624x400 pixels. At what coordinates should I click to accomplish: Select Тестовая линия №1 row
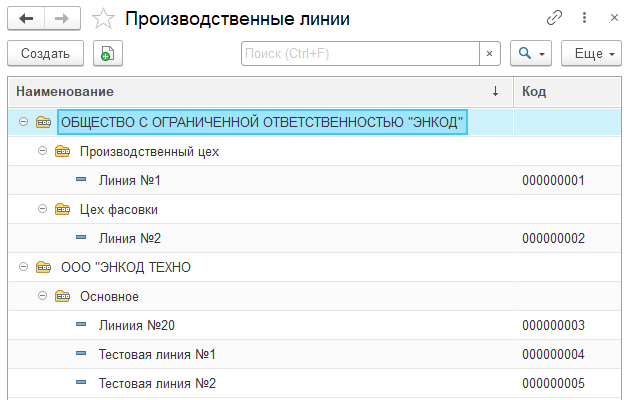pos(157,355)
